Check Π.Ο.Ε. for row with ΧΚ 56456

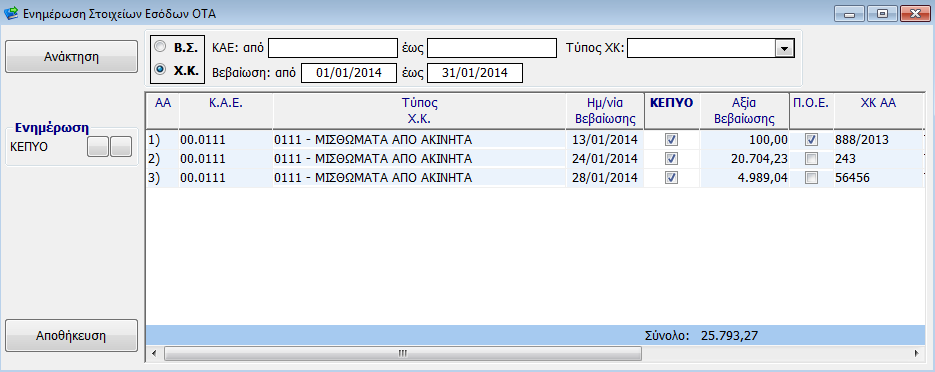pos(811,178)
